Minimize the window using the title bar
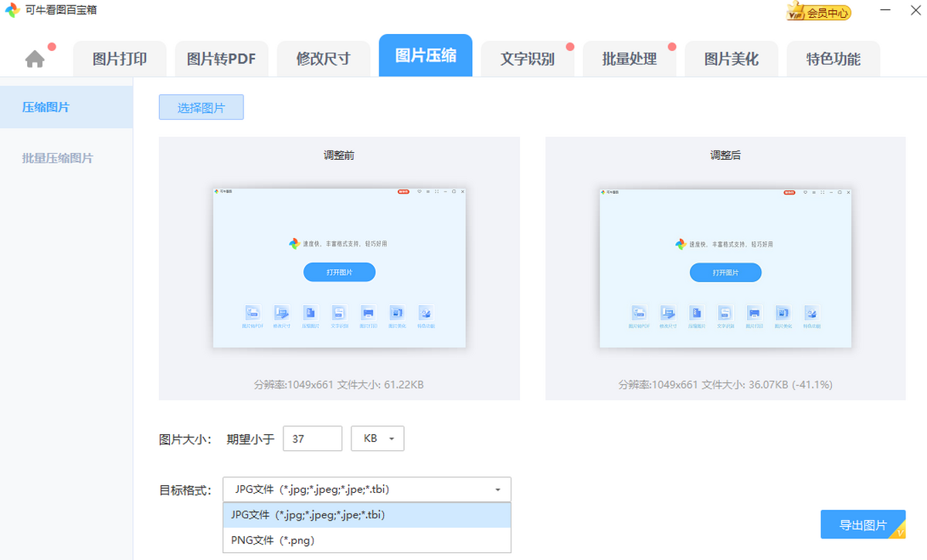The image size is (927, 560). [884, 11]
